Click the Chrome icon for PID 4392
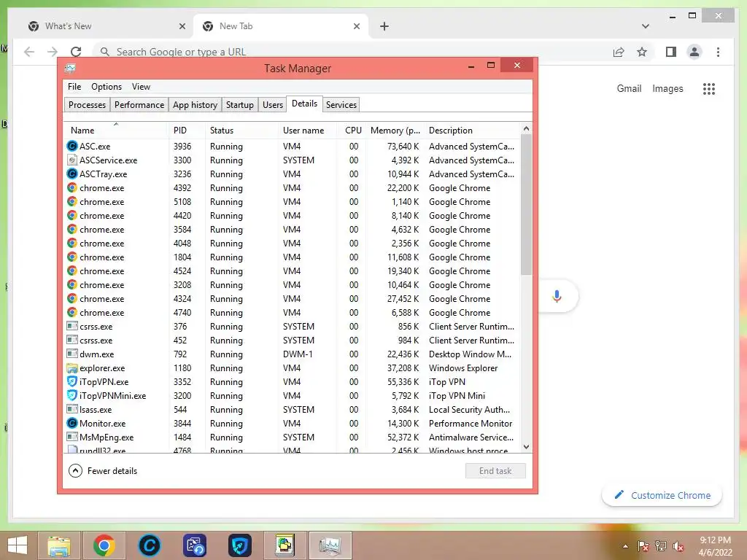Viewport: 747px width, 560px height. tap(72, 187)
